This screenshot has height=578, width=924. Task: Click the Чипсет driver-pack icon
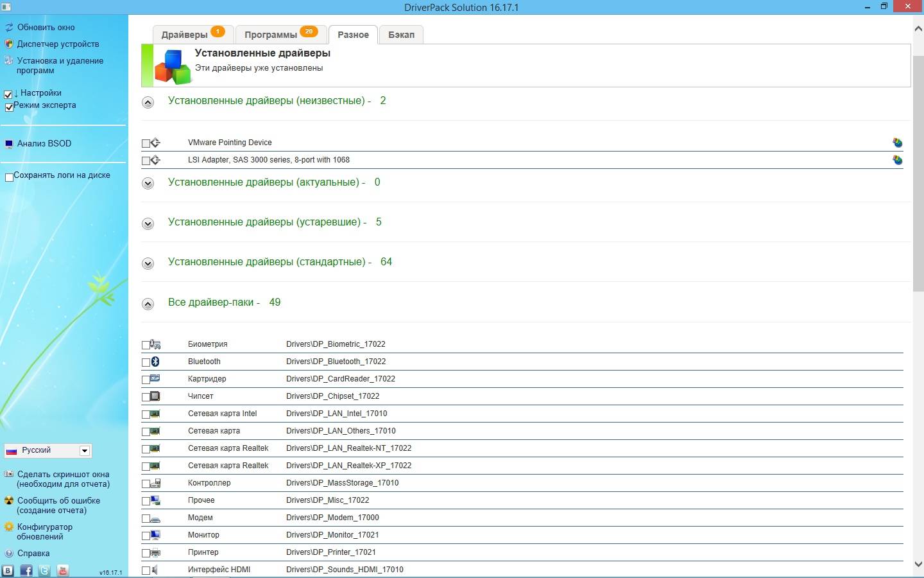pyautogui.click(x=155, y=396)
